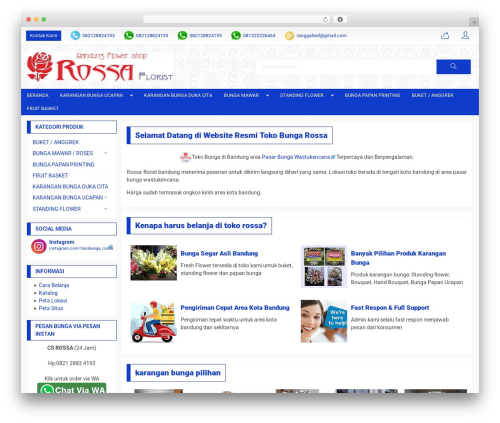This screenshot has width=500, height=423.
Task: Open Bunga Segar Asli Bandung heading link
Action: (x=219, y=254)
